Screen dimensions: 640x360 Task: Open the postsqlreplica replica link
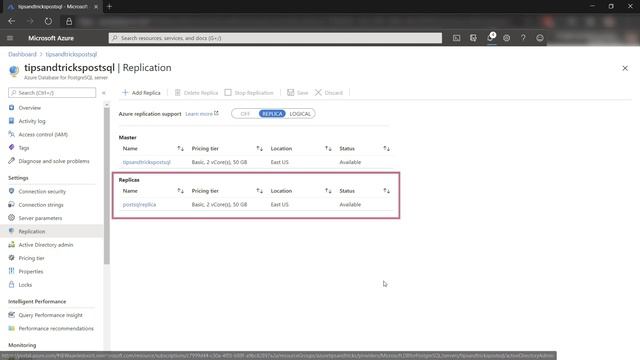139,204
